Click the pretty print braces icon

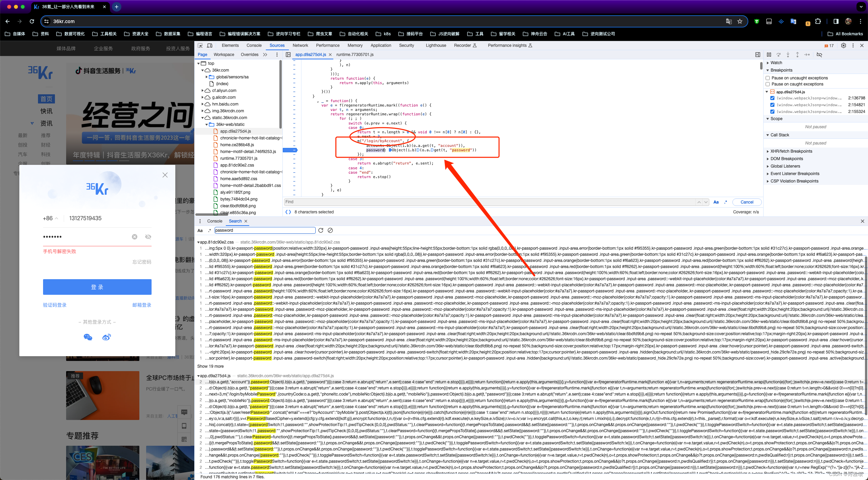[x=288, y=212]
